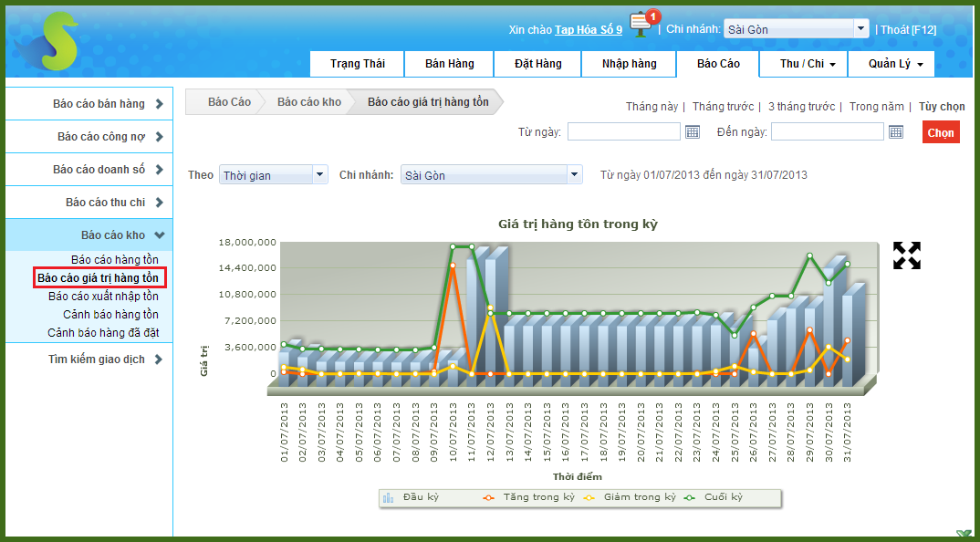Viewport: 980px width, 542px height.
Task: Select the Tùy chọn date option
Action: [942, 106]
